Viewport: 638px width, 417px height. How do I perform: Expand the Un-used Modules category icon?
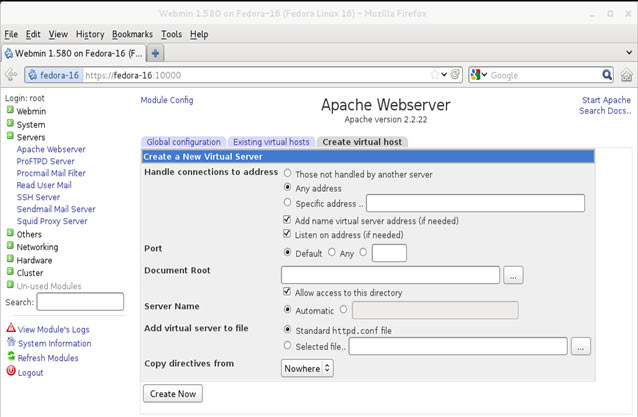10,285
